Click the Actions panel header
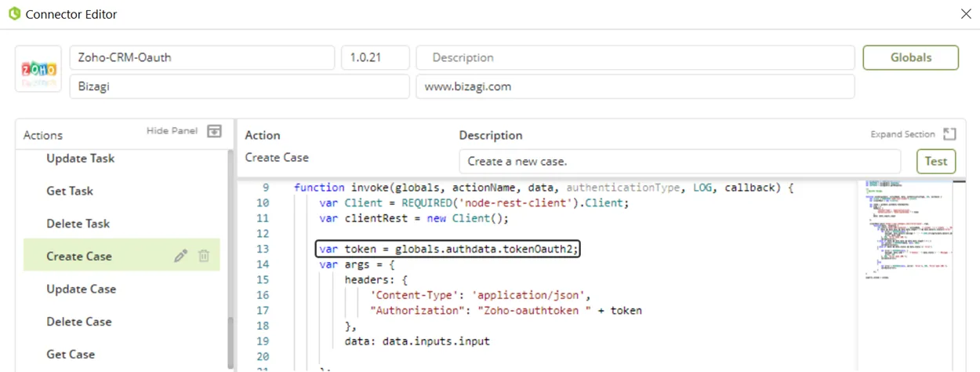Image resolution: width=980 pixels, height=372 pixels. 42,135
